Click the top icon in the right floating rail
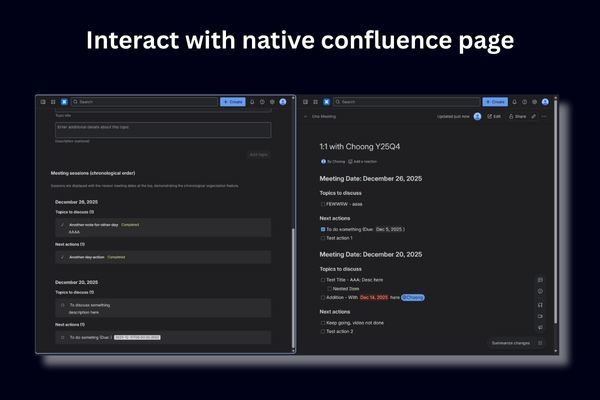The image size is (600, 400). click(540, 280)
